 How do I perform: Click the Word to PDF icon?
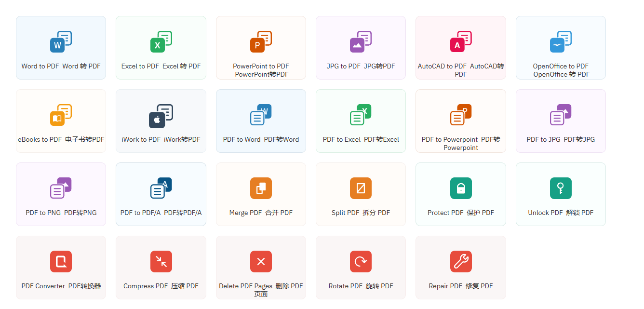(x=61, y=42)
